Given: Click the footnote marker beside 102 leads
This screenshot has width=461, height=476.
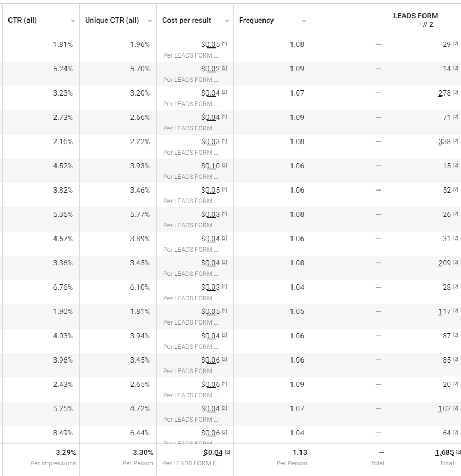Looking at the screenshot, I should [x=456, y=408].
